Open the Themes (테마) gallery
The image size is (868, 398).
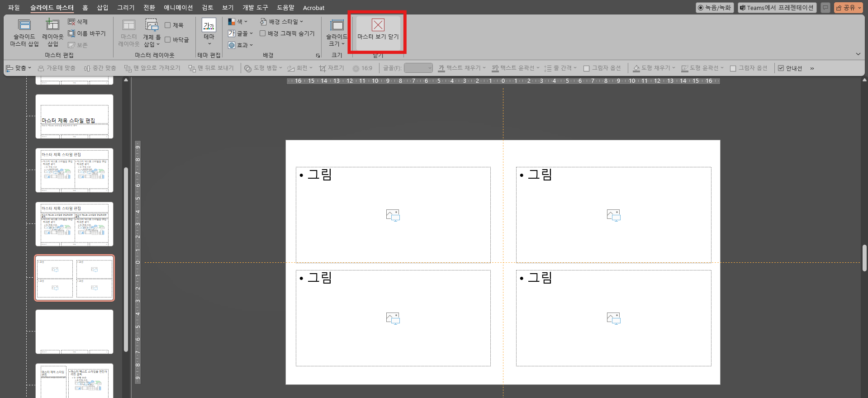(209, 33)
